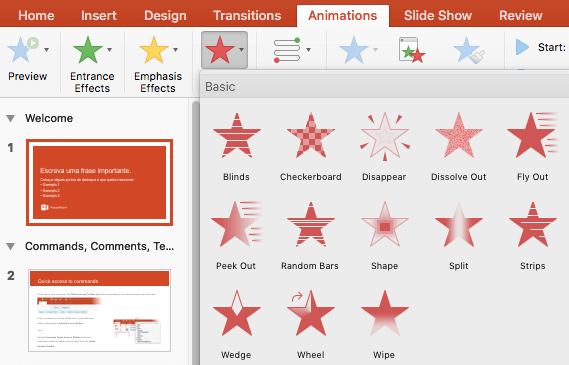Select the Checkerboard exit effect
Screen dimensions: 569x365
pos(311,147)
